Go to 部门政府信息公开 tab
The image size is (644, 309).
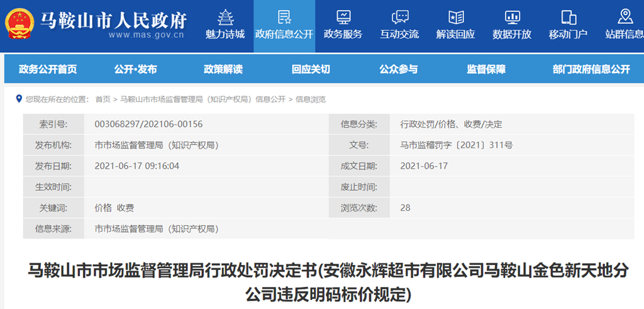[591, 69]
